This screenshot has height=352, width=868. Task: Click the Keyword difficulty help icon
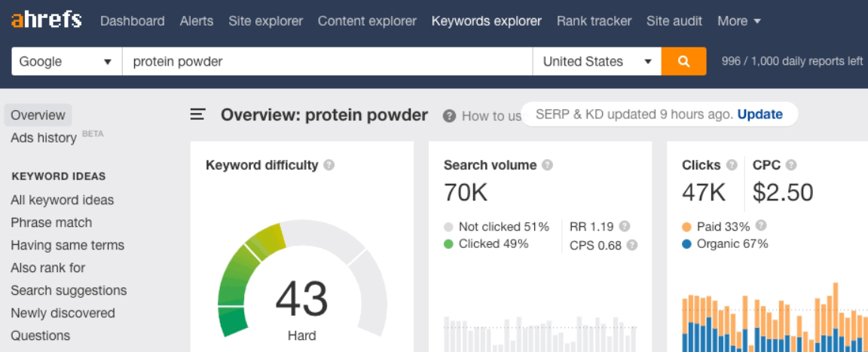click(x=329, y=166)
